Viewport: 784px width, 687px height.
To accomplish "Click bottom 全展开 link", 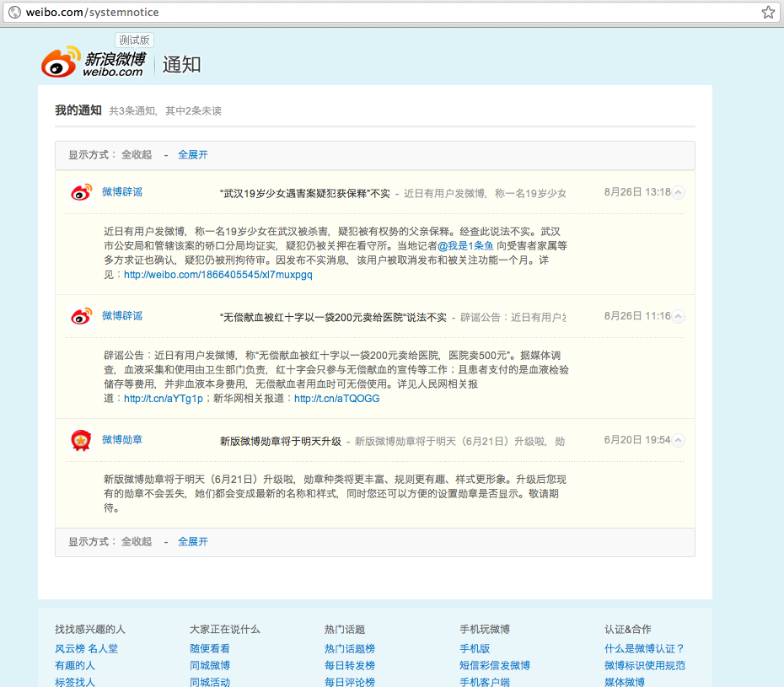I will coord(193,542).
